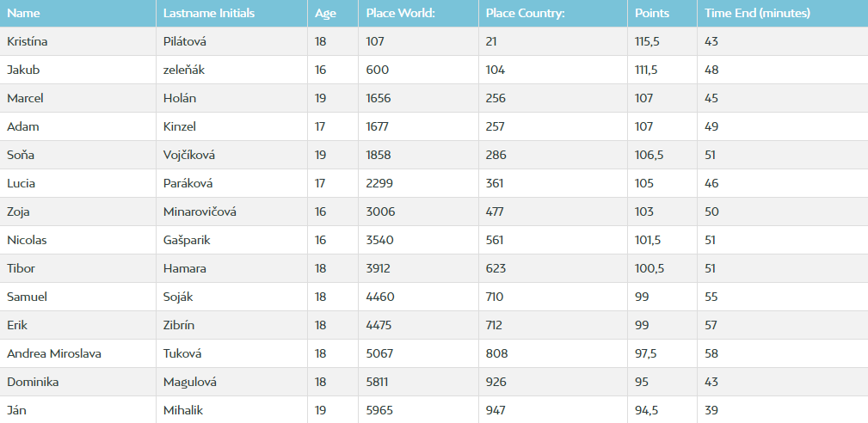Image resolution: width=868 pixels, height=423 pixels.
Task: Select the Andrea Miroslava name cell
Action: pos(77,353)
